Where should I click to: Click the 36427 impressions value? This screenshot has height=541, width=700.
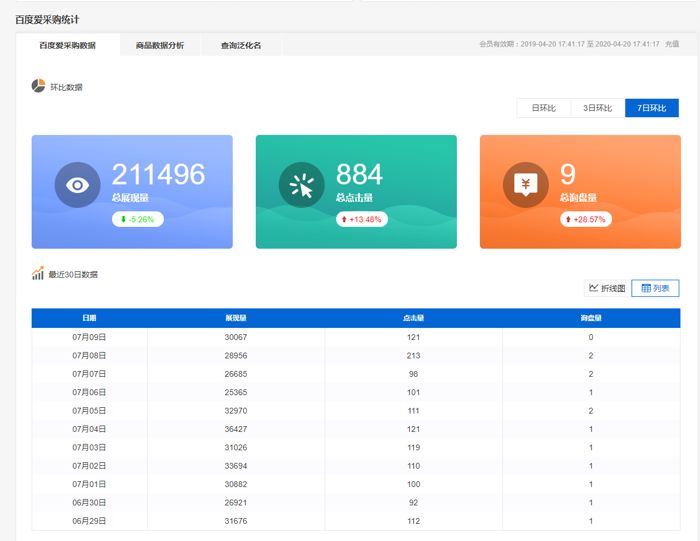236,429
